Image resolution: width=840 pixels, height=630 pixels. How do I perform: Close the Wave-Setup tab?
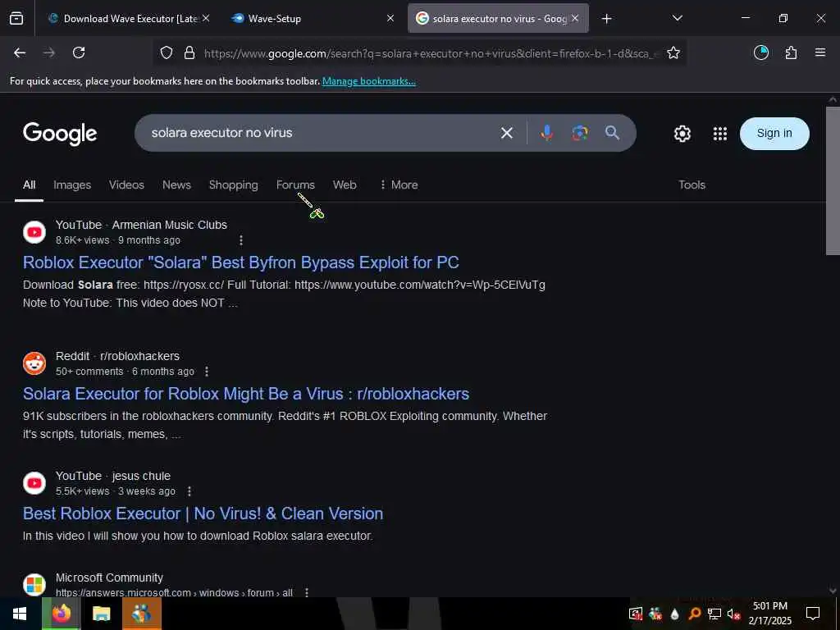tap(390, 19)
